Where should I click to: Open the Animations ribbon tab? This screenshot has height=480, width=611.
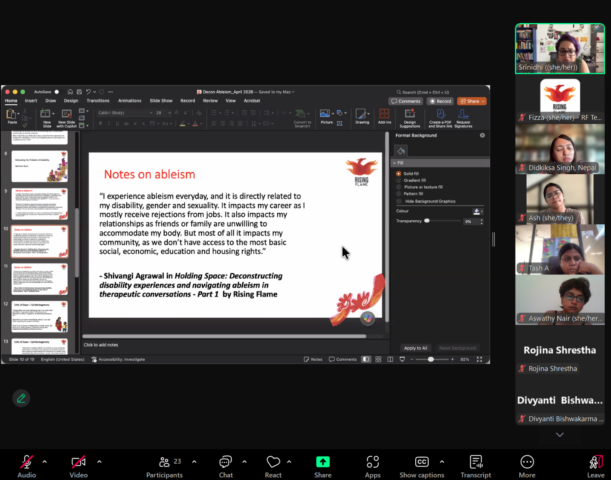pyautogui.click(x=129, y=101)
